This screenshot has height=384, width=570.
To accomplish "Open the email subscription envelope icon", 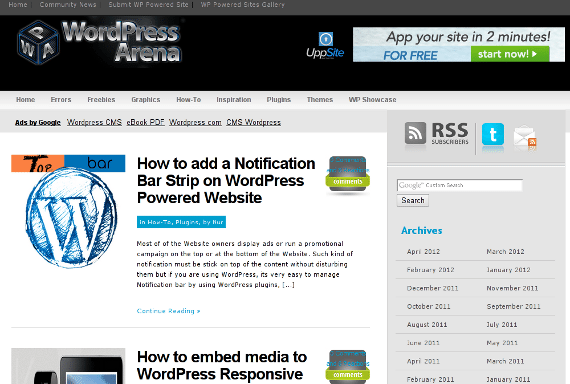I will click(x=525, y=137).
